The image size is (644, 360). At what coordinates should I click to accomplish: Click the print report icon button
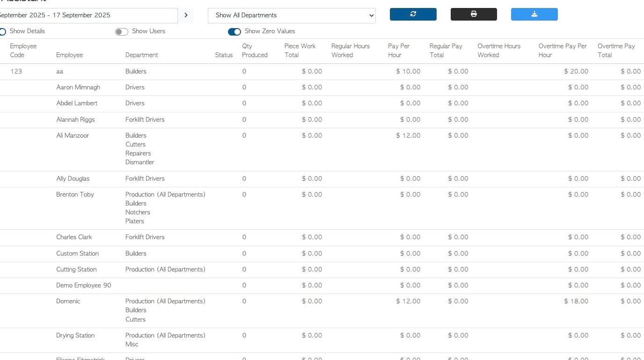pos(474,15)
